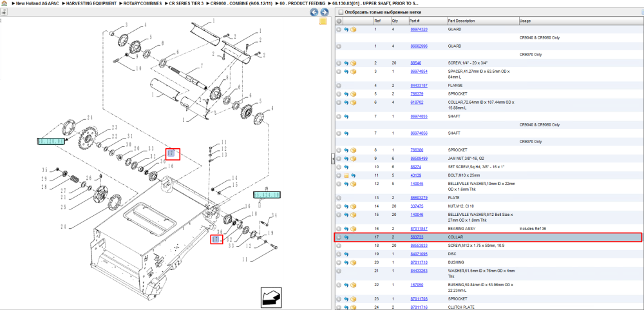The width and height of the screenshot is (644, 310).
Task: Click the plus icon for FLANGE 84433187
Action: pos(339,86)
